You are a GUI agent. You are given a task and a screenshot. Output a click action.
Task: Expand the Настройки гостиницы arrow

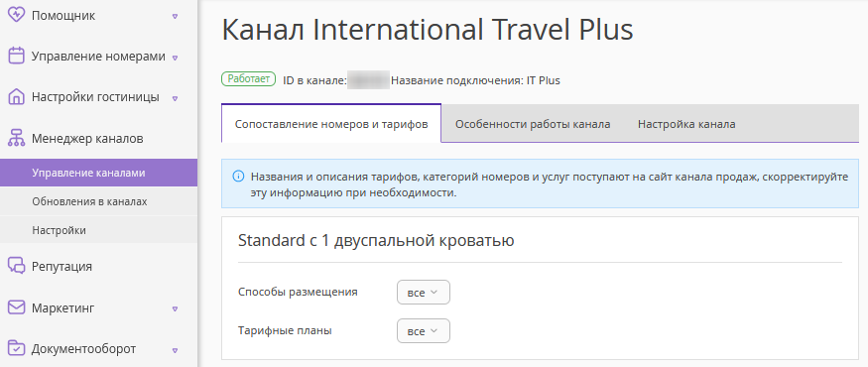[x=175, y=98]
